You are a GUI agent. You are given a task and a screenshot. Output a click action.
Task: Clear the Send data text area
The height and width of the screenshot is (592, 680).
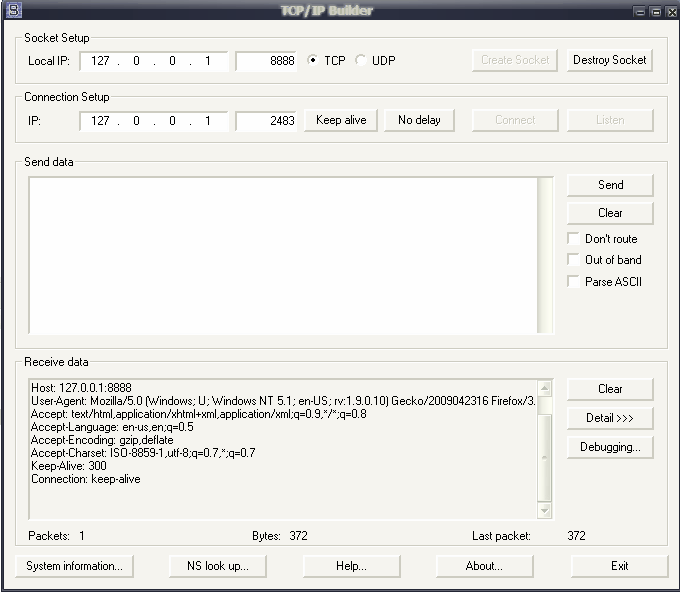coord(610,213)
